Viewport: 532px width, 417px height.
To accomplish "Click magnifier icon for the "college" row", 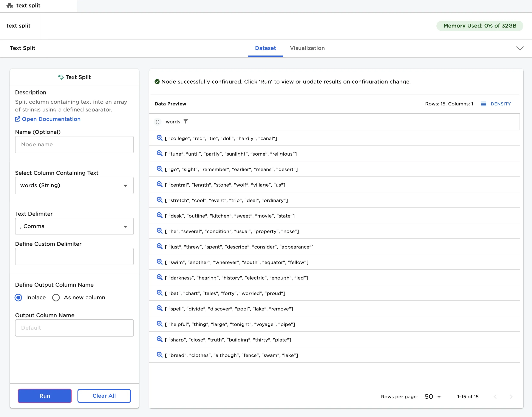I will point(159,138).
